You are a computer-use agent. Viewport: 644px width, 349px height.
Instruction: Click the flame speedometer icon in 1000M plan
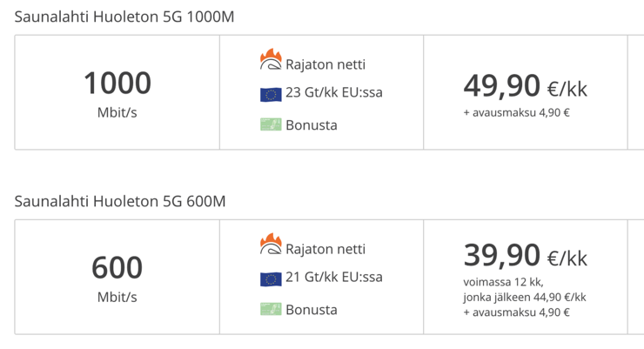(x=271, y=59)
